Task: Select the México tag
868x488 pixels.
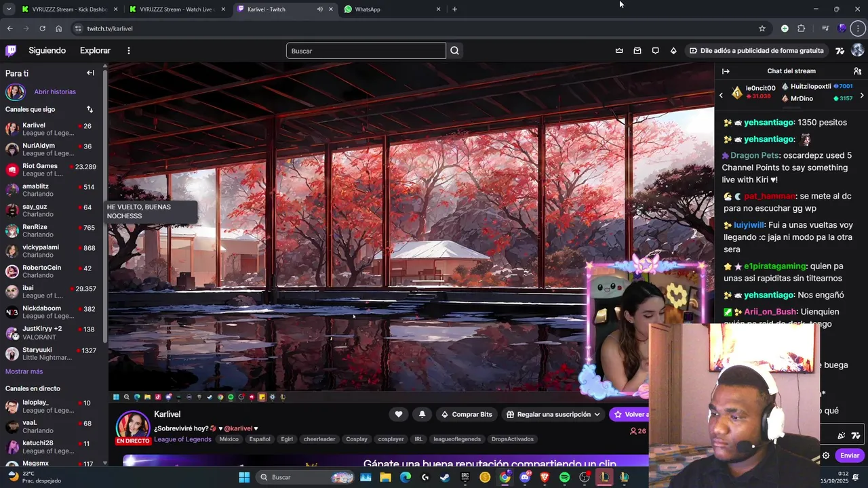Action: [x=229, y=439]
